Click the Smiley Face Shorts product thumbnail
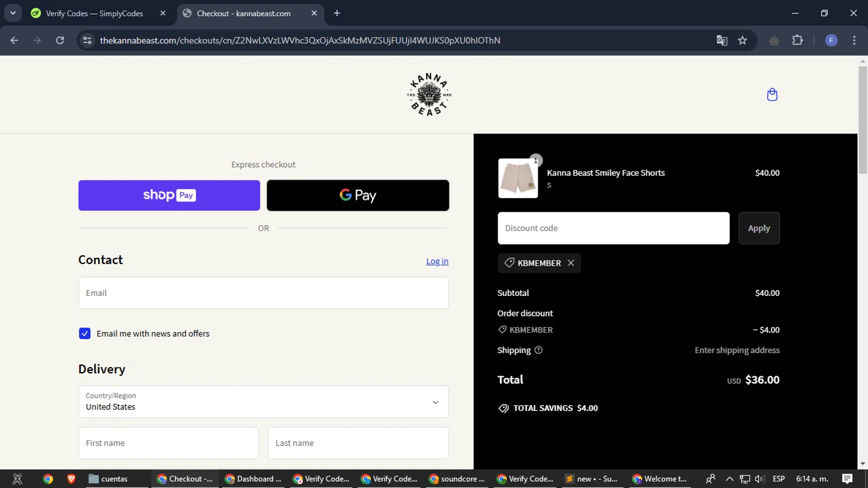 pyautogui.click(x=518, y=178)
